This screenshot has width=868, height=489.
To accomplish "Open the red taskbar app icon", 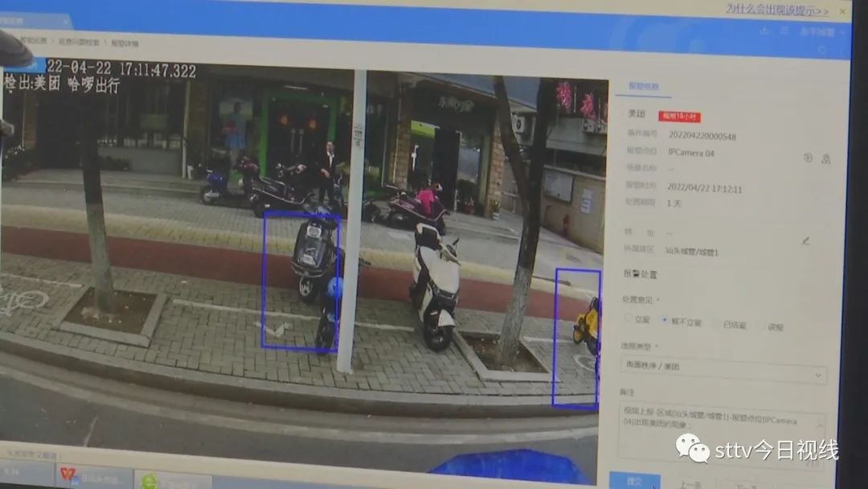I will [x=68, y=475].
